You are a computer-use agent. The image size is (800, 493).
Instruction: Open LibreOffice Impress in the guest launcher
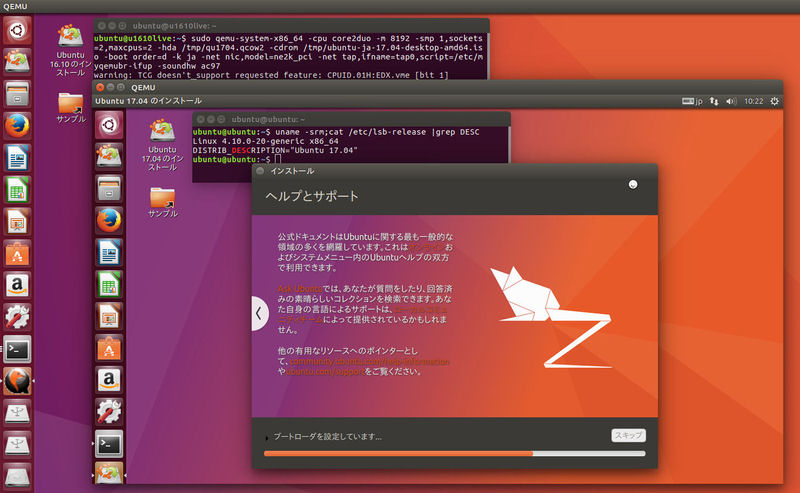point(109,317)
